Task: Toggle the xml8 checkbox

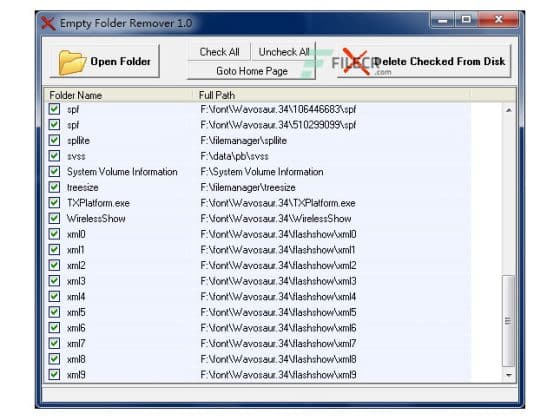Action: [54, 359]
